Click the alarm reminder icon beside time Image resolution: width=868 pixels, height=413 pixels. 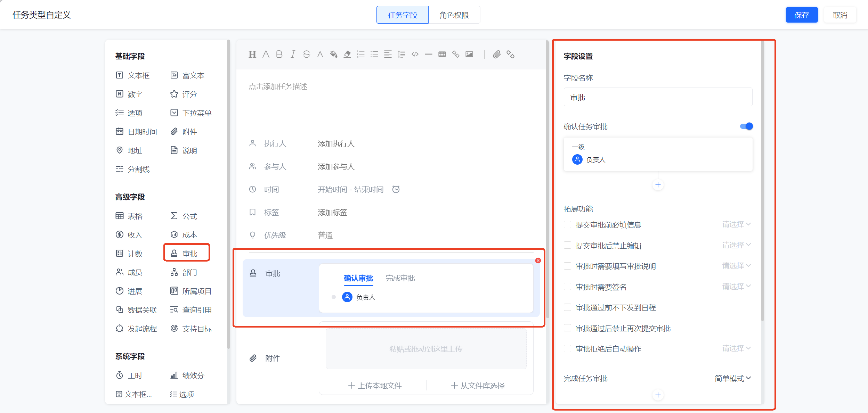[x=396, y=189]
